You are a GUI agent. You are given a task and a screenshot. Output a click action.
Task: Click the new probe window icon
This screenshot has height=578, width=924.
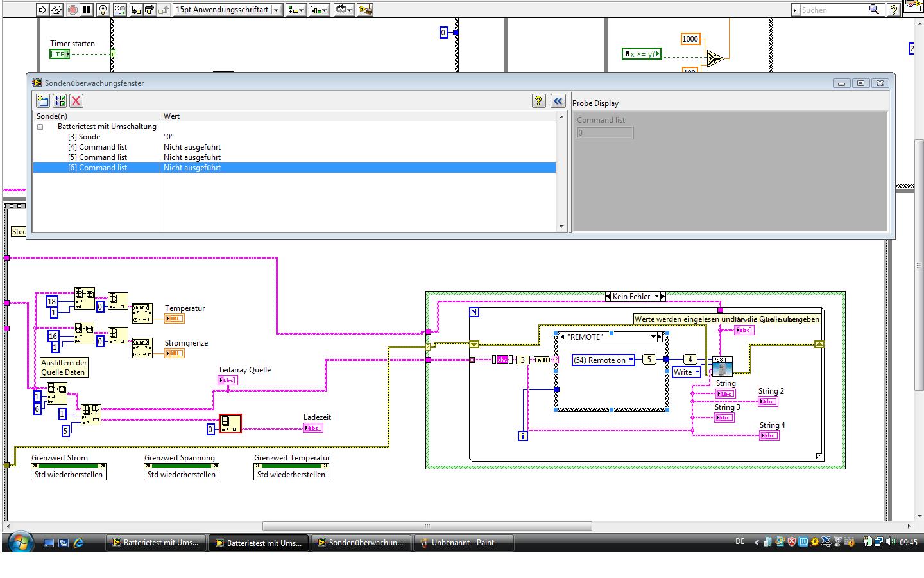coord(43,101)
